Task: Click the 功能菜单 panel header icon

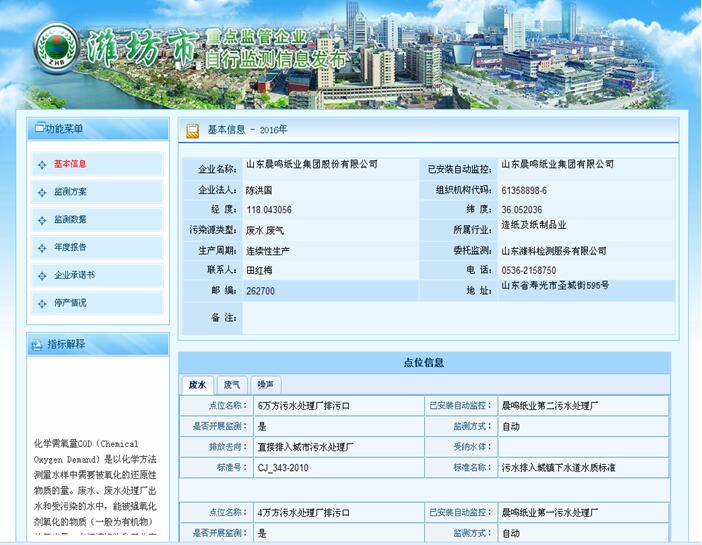Action: 39,129
